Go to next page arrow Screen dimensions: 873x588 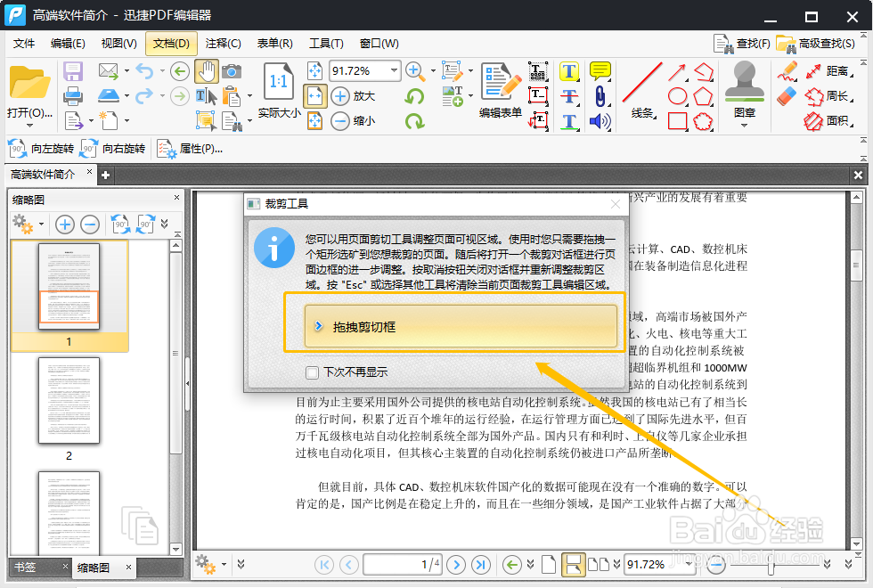click(x=456, y=565)
